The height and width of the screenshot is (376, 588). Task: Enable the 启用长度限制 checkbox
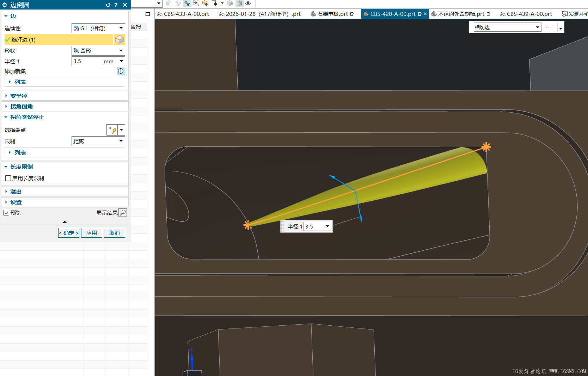(8, 178)
